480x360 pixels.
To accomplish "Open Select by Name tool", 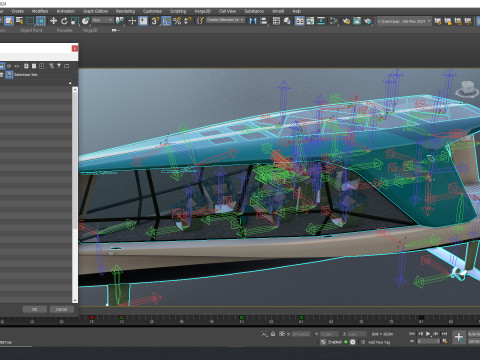I will (x=19, y=21).
